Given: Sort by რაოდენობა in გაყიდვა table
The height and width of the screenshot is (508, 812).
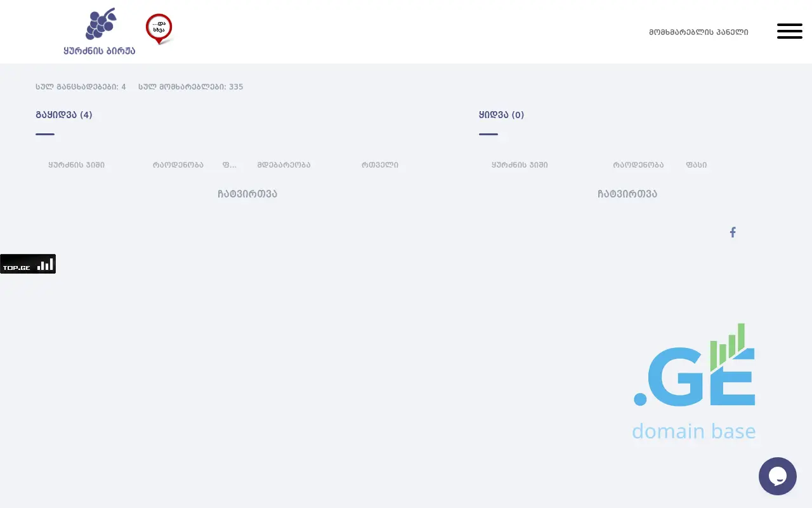Looking at the screenshot, I should coord(178,165).
